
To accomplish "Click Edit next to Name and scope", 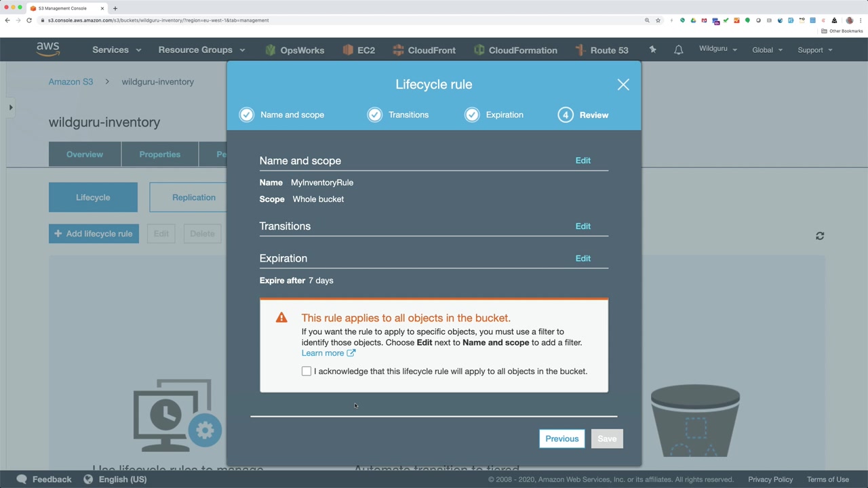I will 583,161.
